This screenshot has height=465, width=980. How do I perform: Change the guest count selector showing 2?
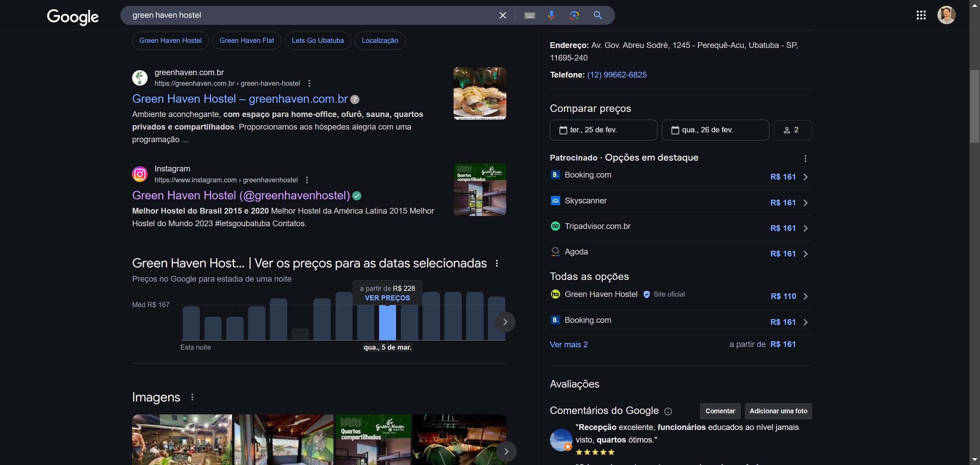click(793, 130)
